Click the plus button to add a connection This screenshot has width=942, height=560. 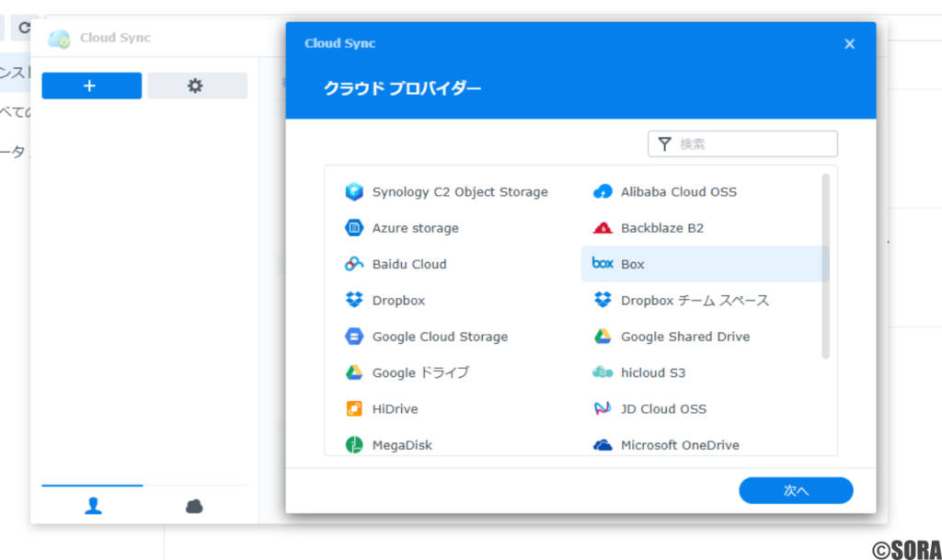[92, 86]
